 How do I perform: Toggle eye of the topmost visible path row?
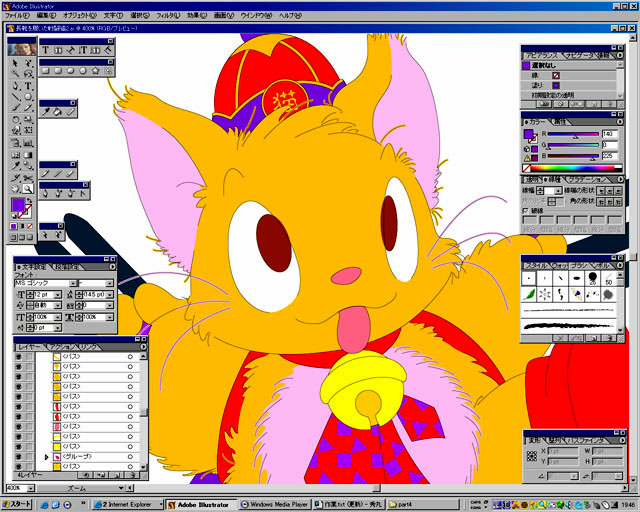coord(18,356)
